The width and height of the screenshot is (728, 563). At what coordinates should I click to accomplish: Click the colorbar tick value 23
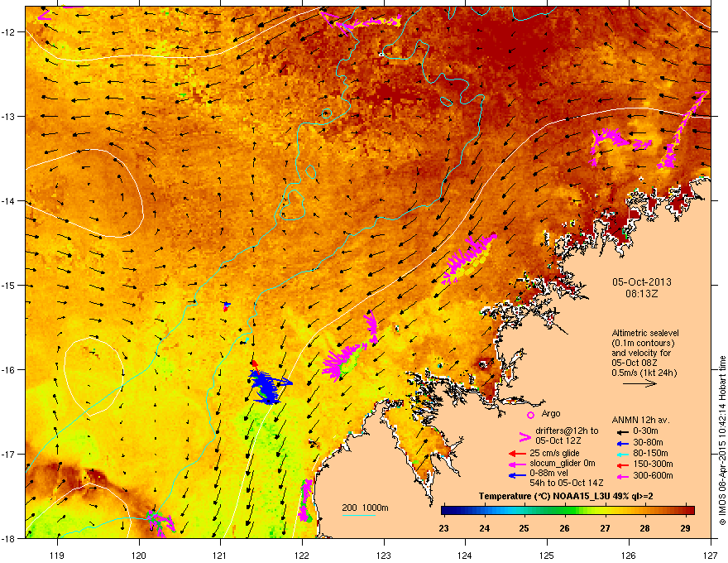[444, 528]
